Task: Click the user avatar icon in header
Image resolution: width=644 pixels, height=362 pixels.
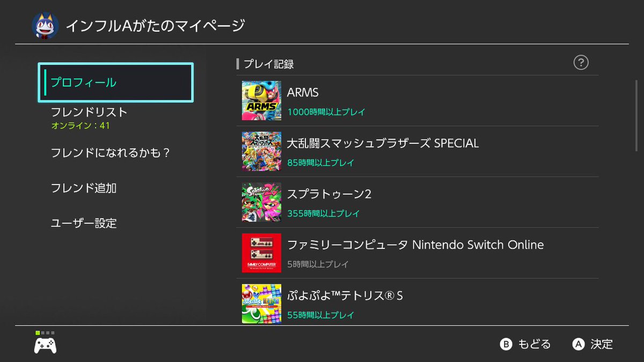Action: (x=45, y=26)
